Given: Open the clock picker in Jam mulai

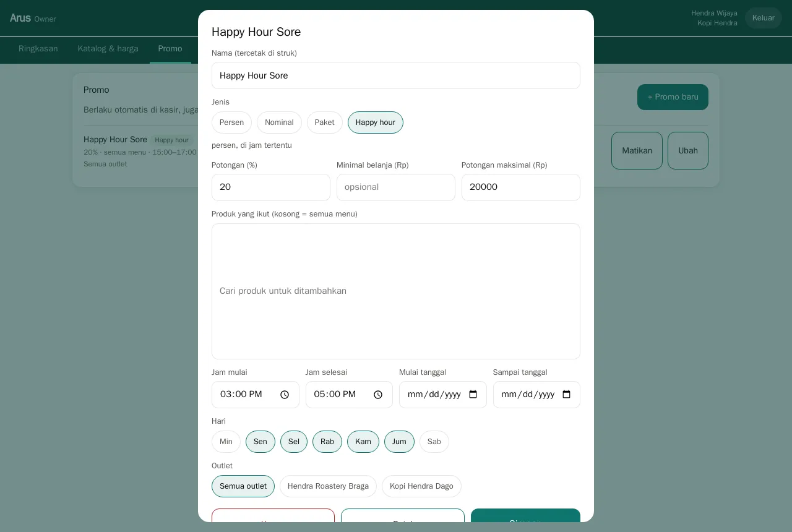Looking at the screenshot, I should point(285,395).
